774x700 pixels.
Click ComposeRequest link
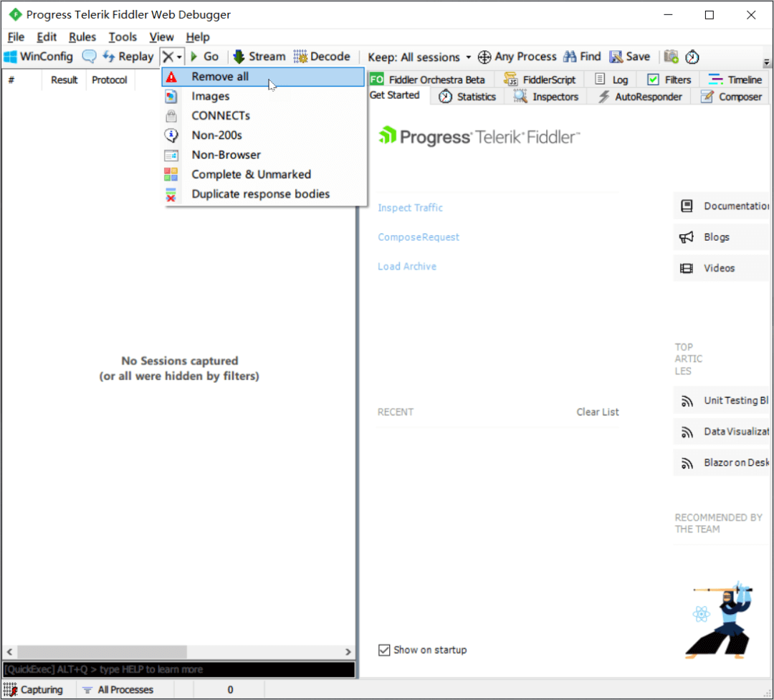(419, 237)
